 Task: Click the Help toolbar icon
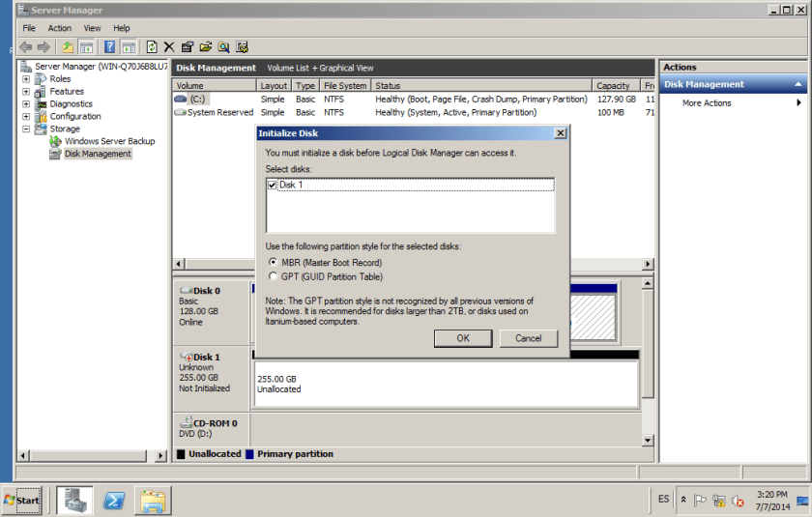110,46
